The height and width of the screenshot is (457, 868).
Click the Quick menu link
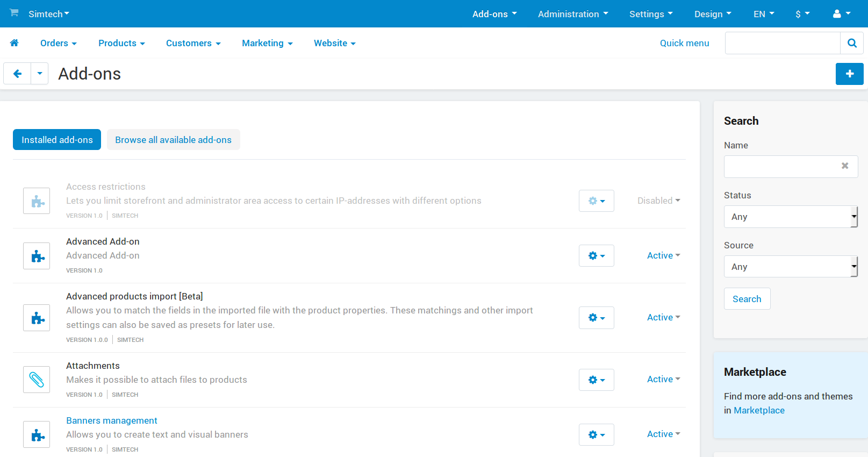point(685,43)
